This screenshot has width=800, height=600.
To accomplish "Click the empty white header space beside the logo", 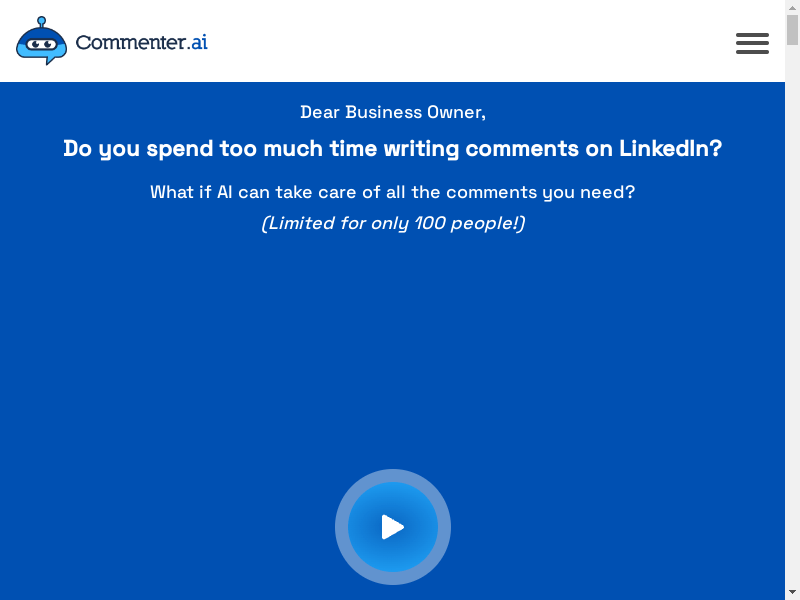I will (469, 41).
